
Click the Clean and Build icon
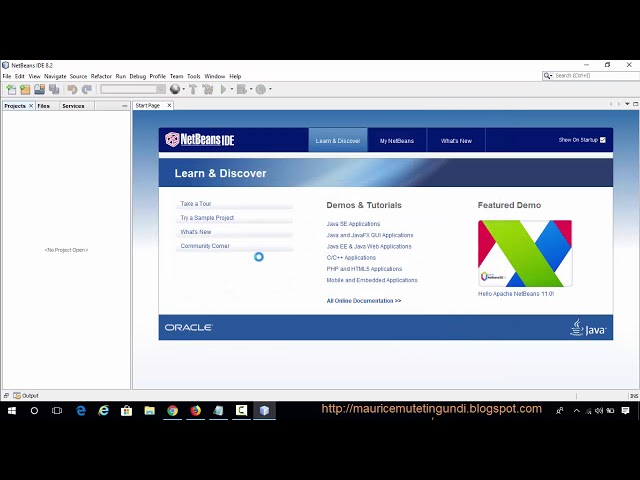pyautogui.click(x=208, y=89)
